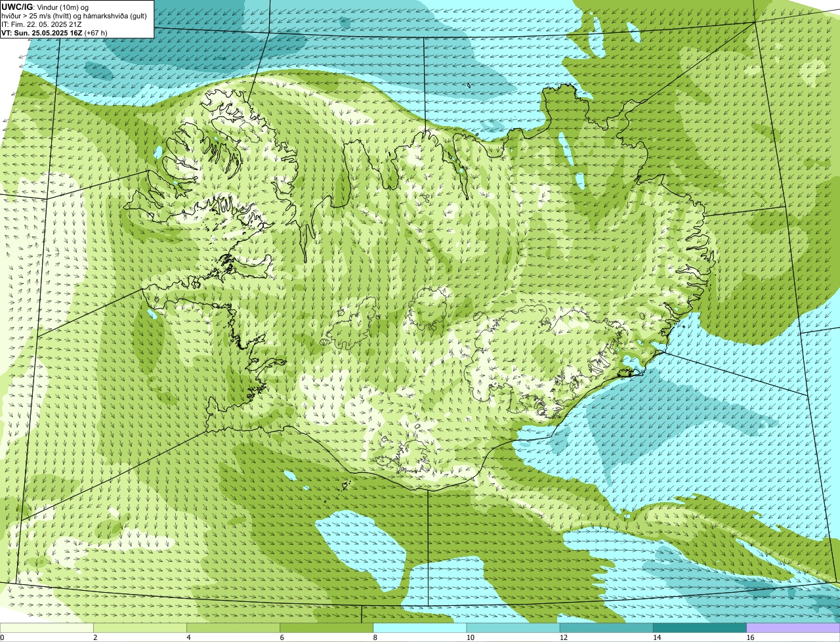Click the scale label '0'
This screenshot has width=840, height=642.
(2, 637)
